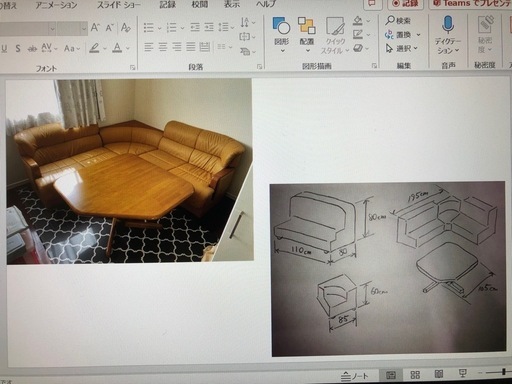Open the Animations (アニメーション) tab
The height and width of the screenshot is (384, 512).
point(56,5)
